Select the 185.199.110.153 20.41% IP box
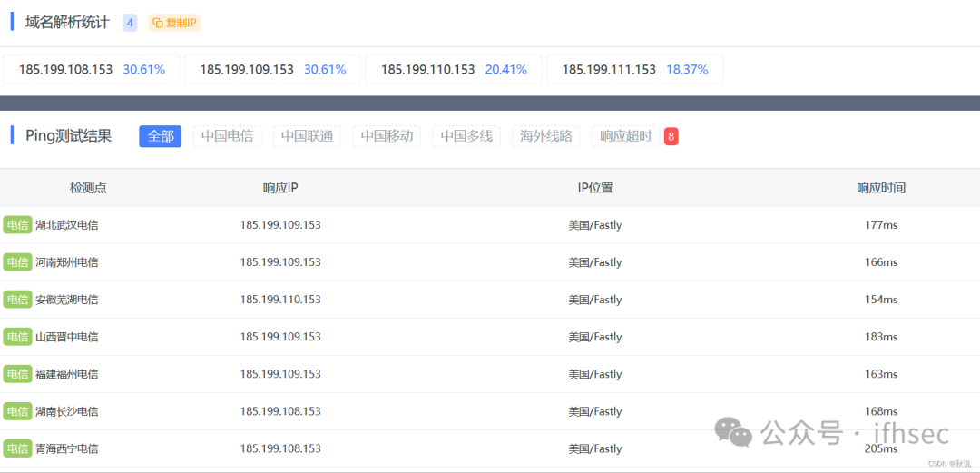The image size is (980, 473). (454, 69)
